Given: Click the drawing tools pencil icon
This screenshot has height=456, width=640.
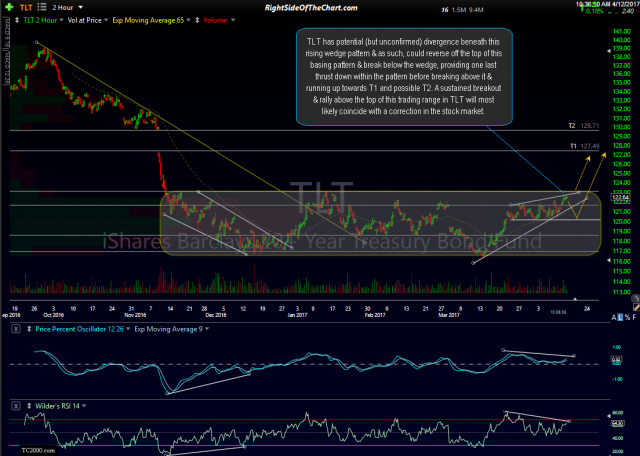Looking at the screenshot, I should pyautogui.click(x=636, y=307).
